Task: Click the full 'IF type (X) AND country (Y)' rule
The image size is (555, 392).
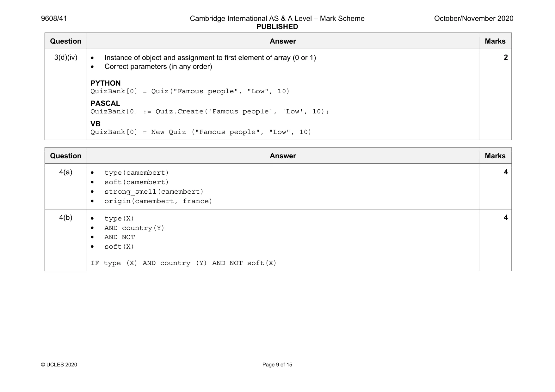Action: 183,263
